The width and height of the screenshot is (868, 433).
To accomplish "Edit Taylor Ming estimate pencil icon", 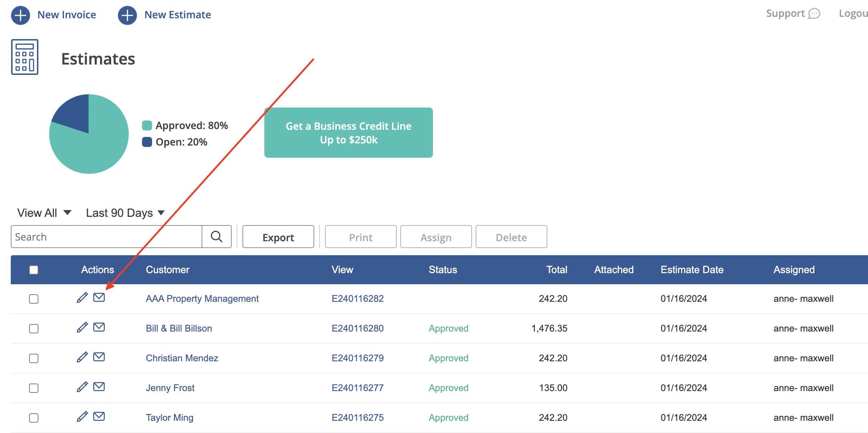I will point(82,417).
